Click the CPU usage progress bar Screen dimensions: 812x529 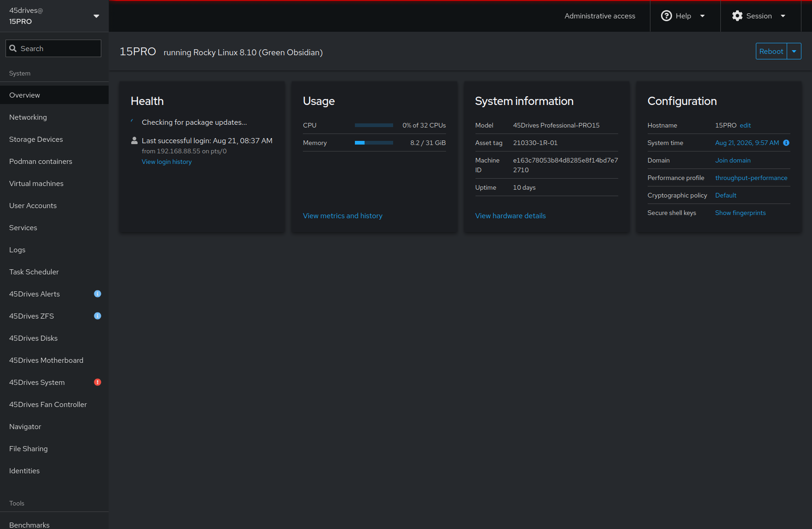pos(374,125)
